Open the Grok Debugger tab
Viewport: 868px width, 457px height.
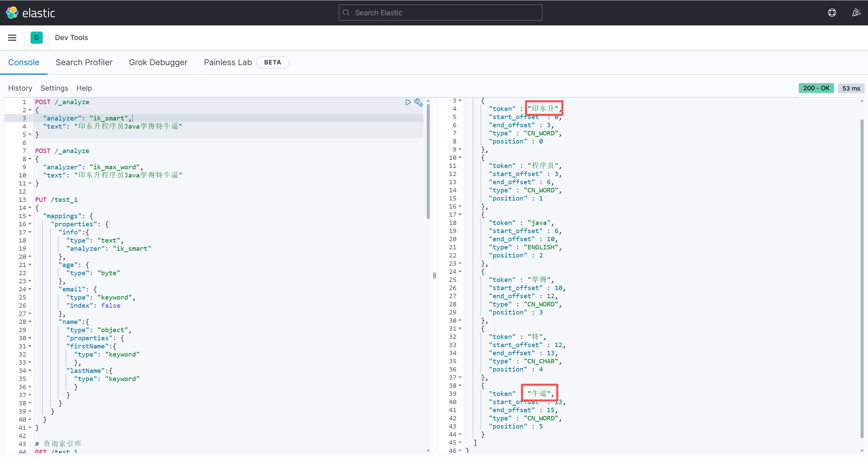point(158,62)
